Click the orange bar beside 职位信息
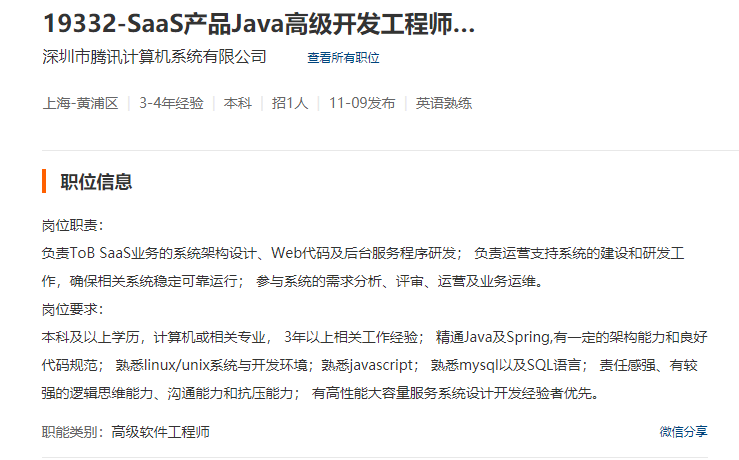 coord(44,181)
